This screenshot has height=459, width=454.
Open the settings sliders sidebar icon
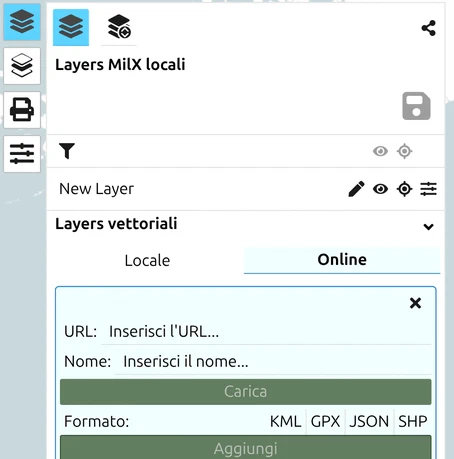(x=22, y=154)
